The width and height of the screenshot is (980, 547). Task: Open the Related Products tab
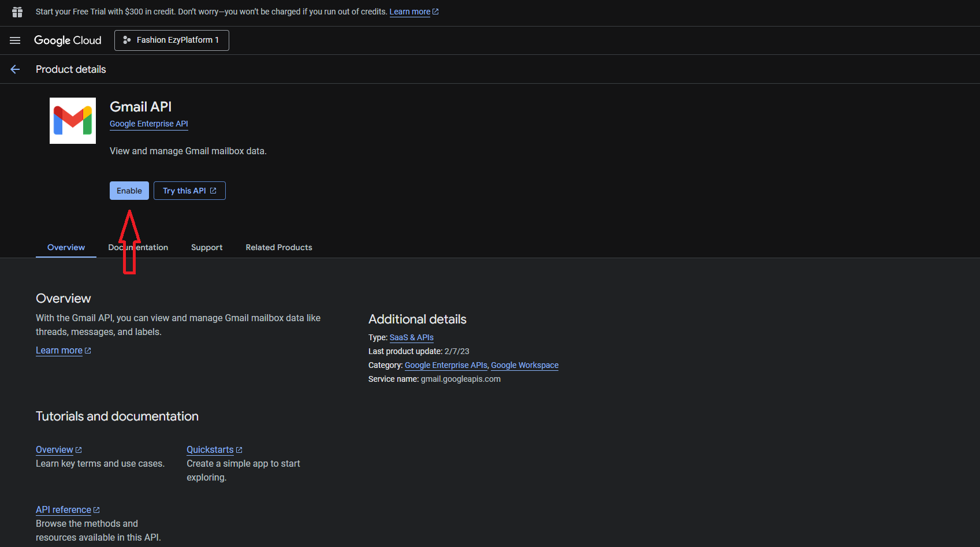[x=279, y=247]
